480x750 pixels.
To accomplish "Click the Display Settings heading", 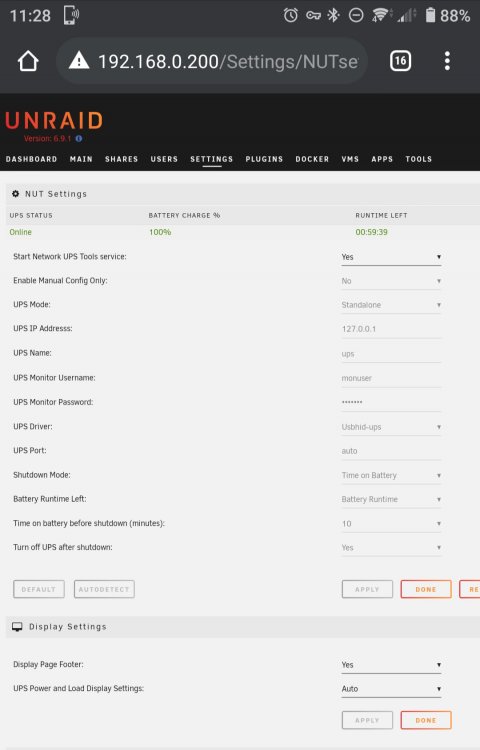I will coord(68,627).
